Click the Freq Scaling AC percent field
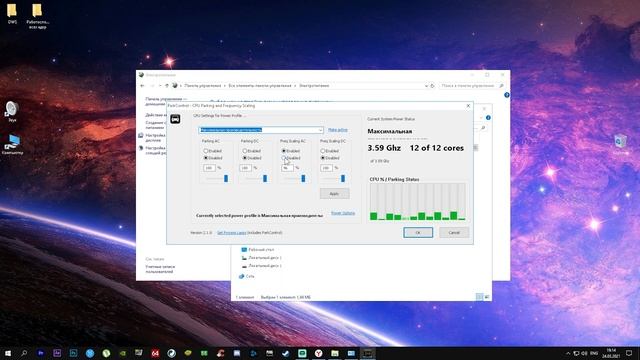The height and width of the screenshot is (360, 640). click(287, 168)
